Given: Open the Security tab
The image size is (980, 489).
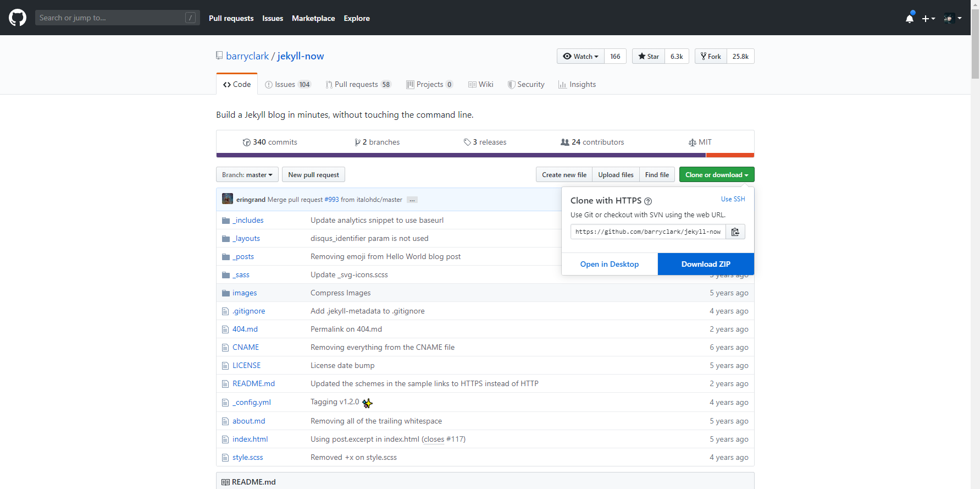Looking at the screenshot, I should [526, 84].
